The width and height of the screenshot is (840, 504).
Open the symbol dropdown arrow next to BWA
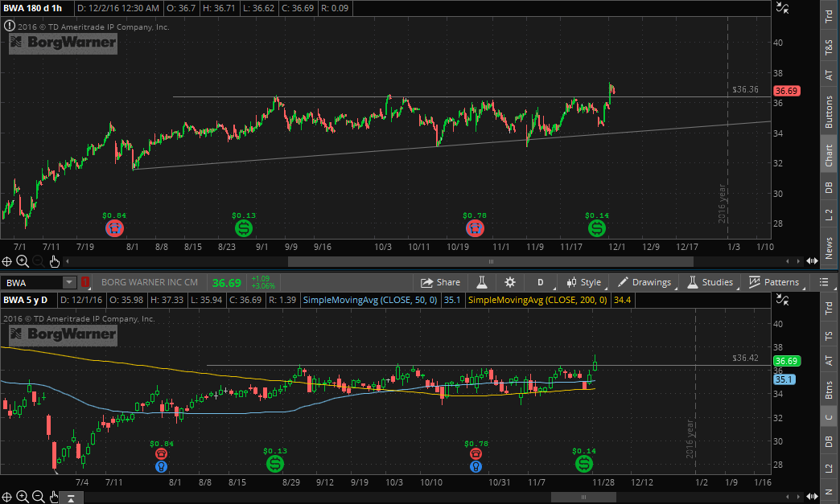point(69,282)
